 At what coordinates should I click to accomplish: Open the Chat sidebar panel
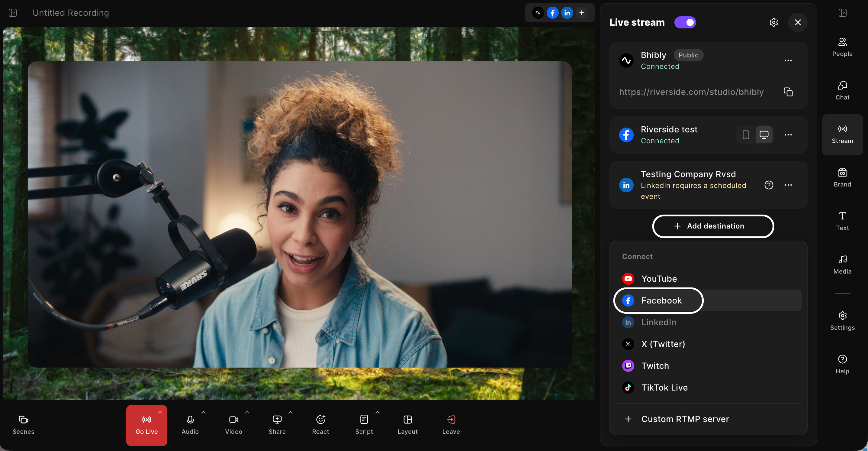(x=842, y=91)
